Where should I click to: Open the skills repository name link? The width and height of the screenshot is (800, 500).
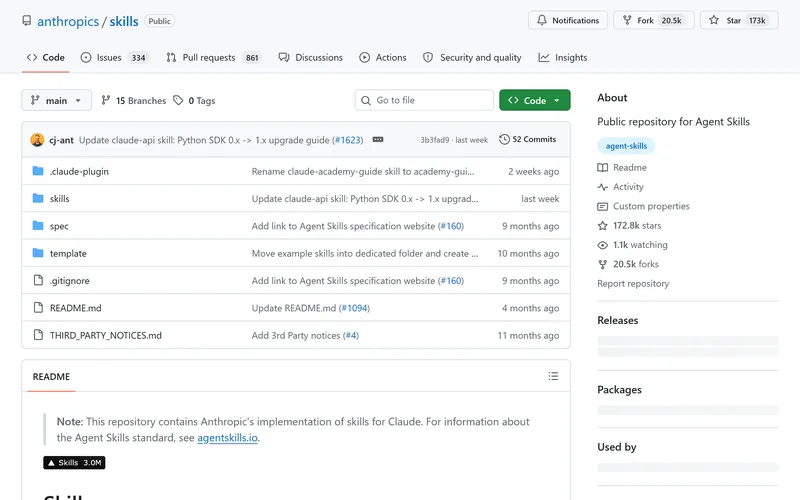pyautogui.click(x=124, y=21)
